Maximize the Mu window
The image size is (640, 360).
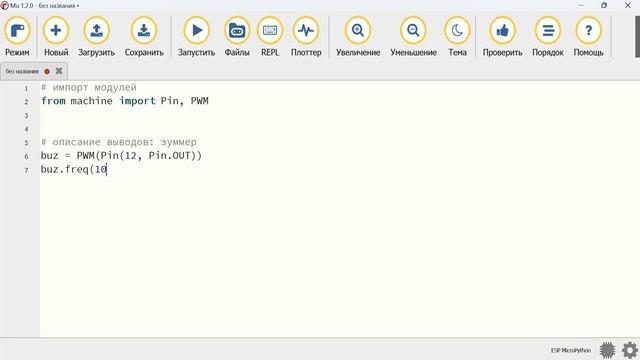(604, 5)
